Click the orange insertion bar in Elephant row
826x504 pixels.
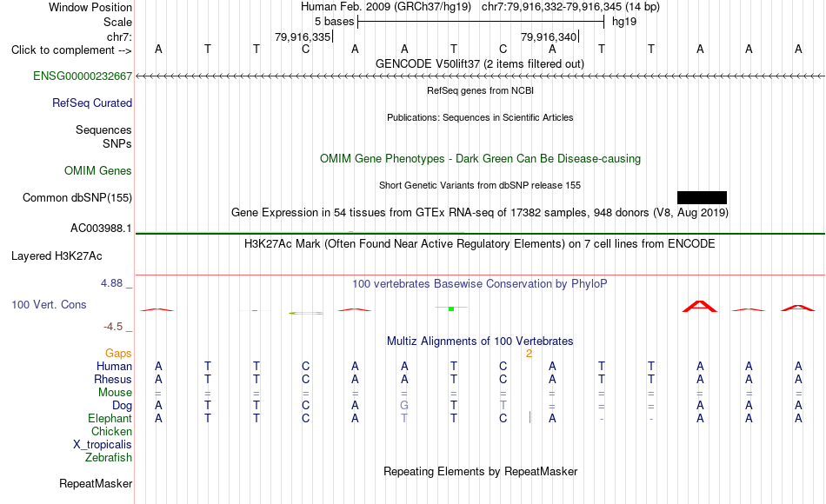click(530, 418)
